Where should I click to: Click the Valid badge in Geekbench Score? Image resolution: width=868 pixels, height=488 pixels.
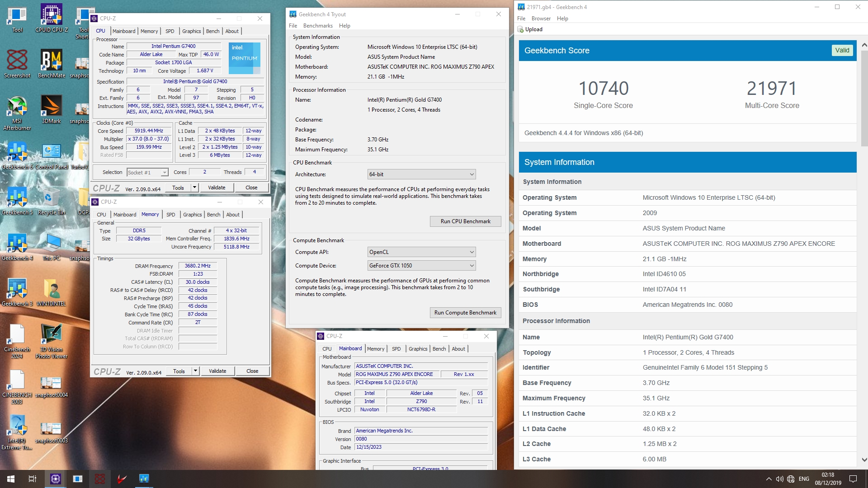[842, 50]
